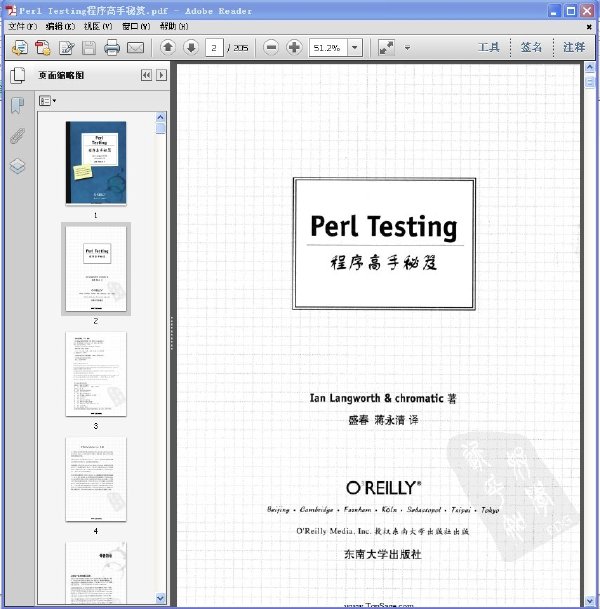Click the O'REILLY logo text
The height and width of the screenshot is (609, 600).
[x=384, y=488]
